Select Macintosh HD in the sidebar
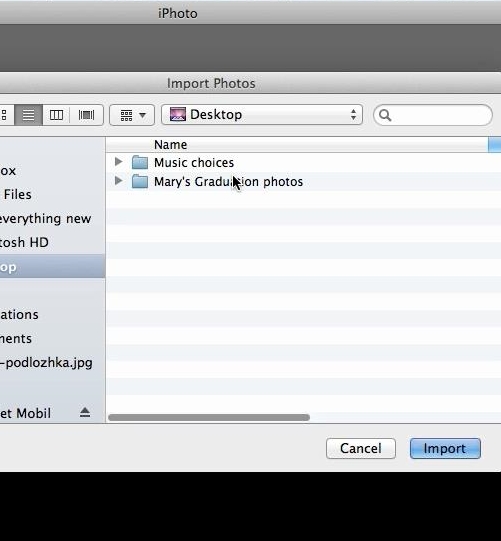Image resolution: width=501 pixels, height=541 pixels. click(x=24, y=242)
